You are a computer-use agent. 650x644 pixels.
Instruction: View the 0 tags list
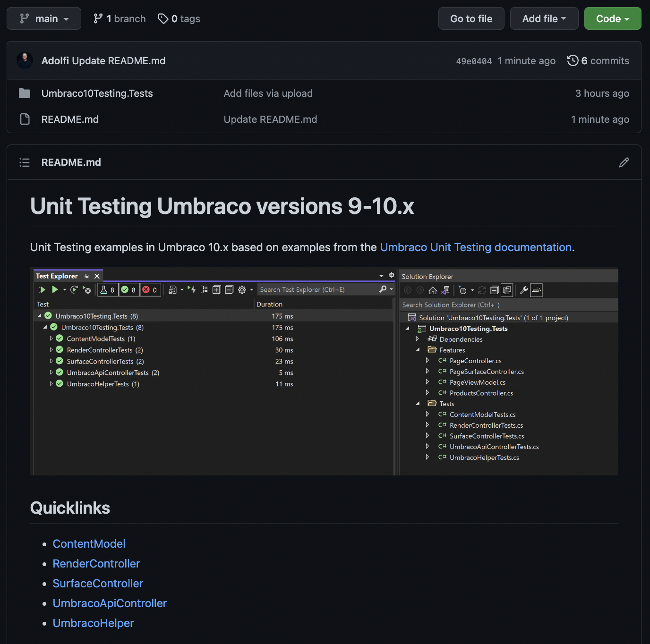pyautogui.click(x=179, y=18)
